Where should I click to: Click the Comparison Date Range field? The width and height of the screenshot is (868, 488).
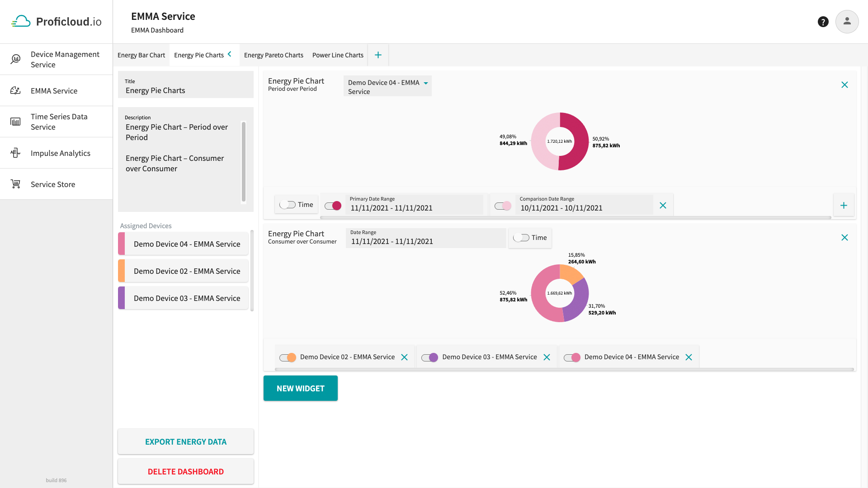pyautogui.click(x=584, y=205)
